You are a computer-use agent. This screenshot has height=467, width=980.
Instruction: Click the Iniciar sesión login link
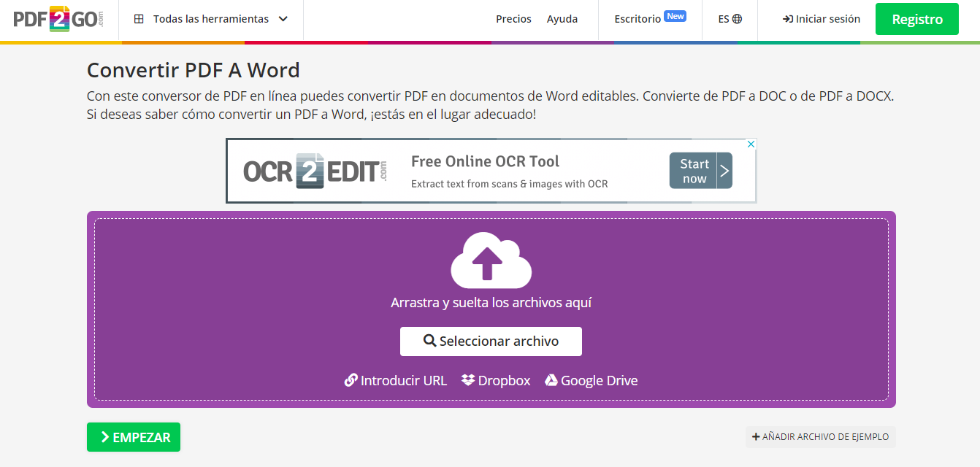click(x=821, y=19)
